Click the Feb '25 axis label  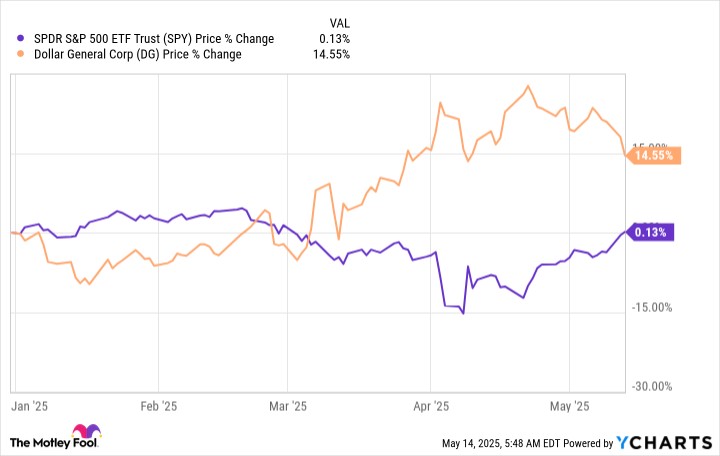point(159,409)
